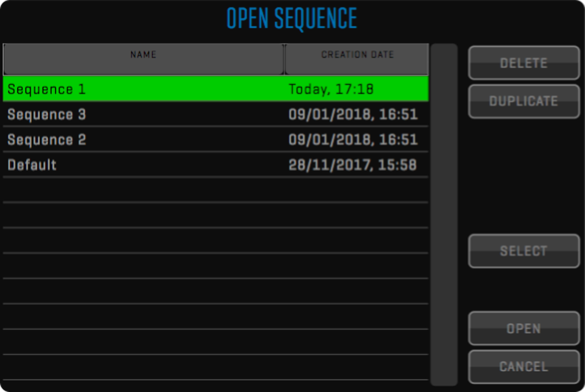Viewport: 585px width, 392px height.
Task: Click Sequence 2's 09/01/2018 date cell
Action: (x=353, y=140)
